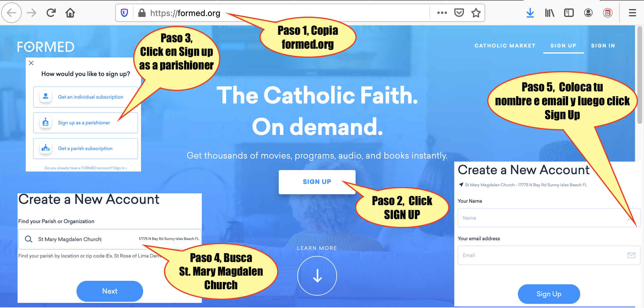The image size is (644, 308).
Task: Choose Get an individual subscription
Action: [x=86, y=97]
